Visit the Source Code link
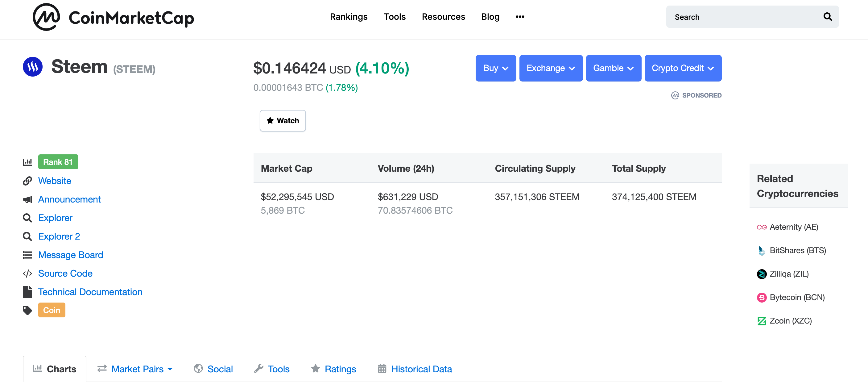 (x=65, y=273)
